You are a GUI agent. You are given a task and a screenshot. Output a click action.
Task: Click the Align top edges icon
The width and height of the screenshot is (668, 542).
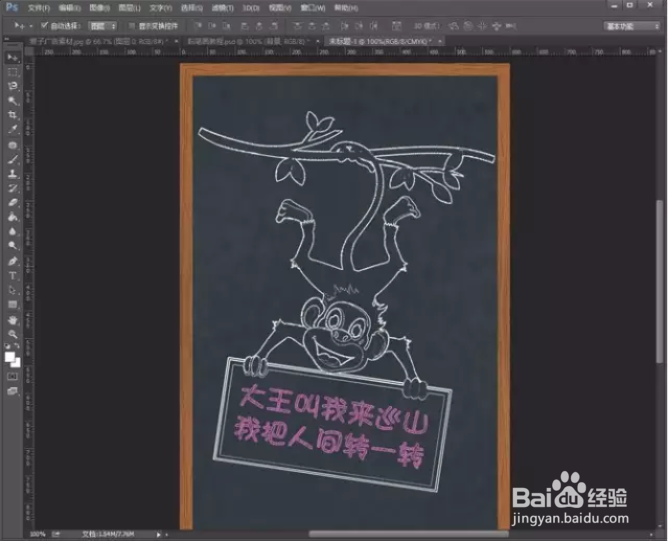(x=198, y=26)
